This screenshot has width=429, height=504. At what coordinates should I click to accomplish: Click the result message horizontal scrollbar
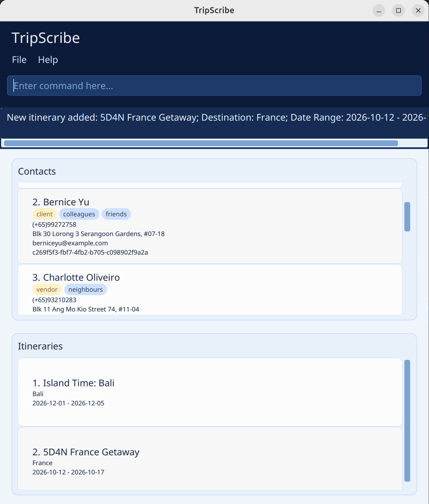click(201, 143)
